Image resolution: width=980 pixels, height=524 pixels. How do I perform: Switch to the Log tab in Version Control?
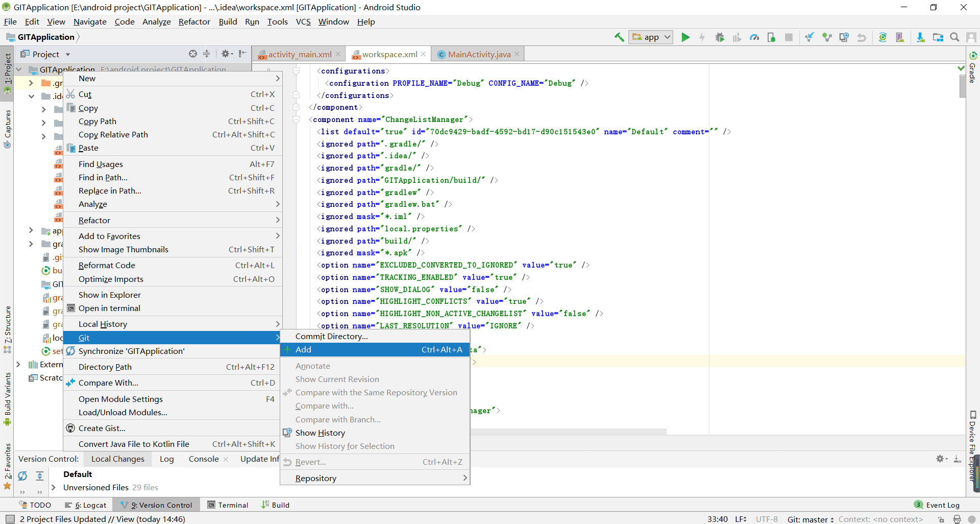166,459
